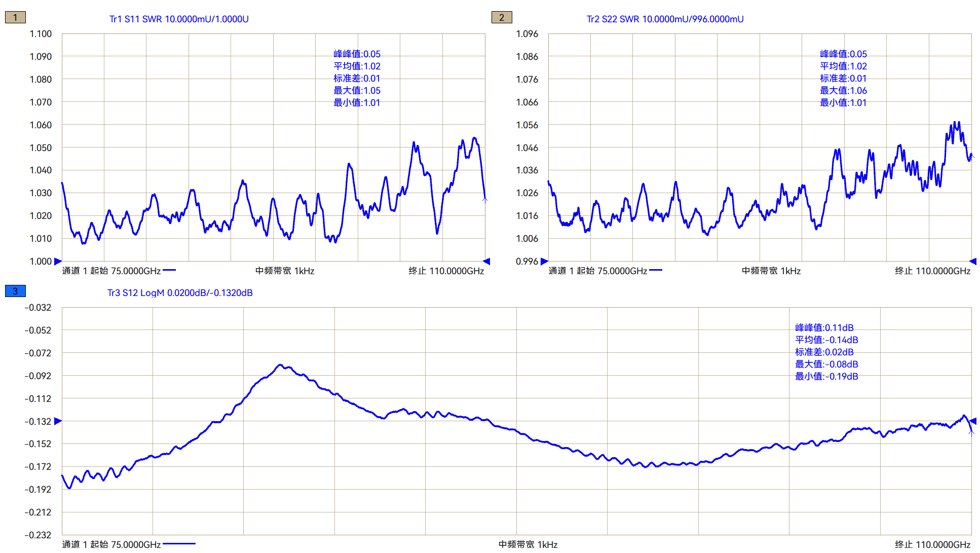Select window 1 number badge
This screenshot has height=553, width=980.
point(15,18)
